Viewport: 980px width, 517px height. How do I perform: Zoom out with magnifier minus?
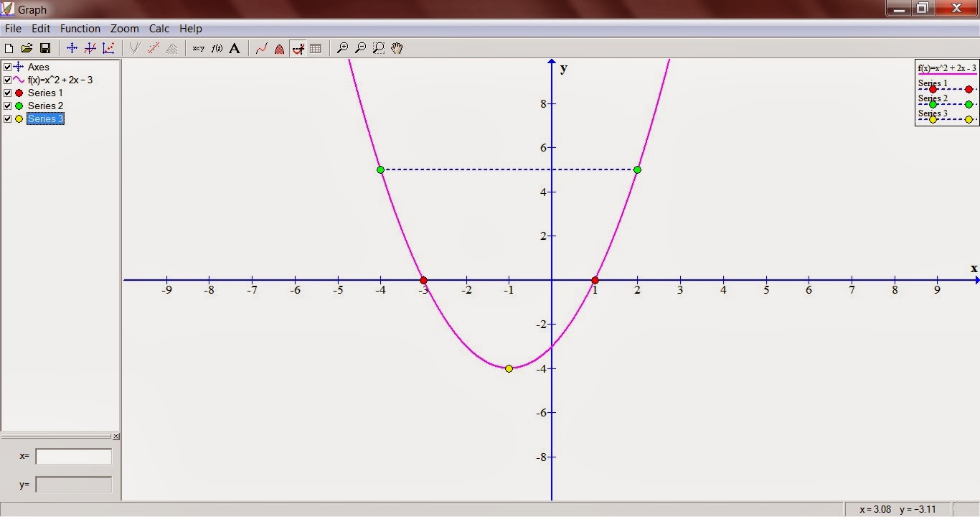pyautogui.click(x=360, y=48)
